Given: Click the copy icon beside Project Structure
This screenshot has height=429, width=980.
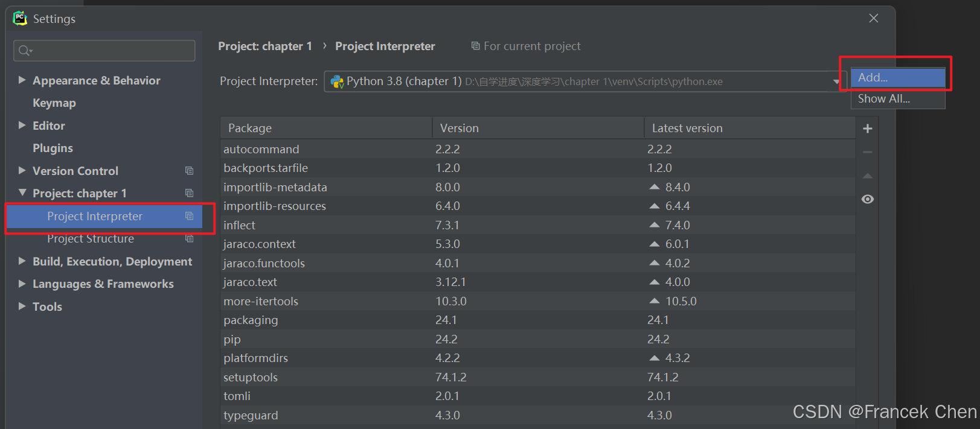Looking at the screenshot, I should 189,238.
